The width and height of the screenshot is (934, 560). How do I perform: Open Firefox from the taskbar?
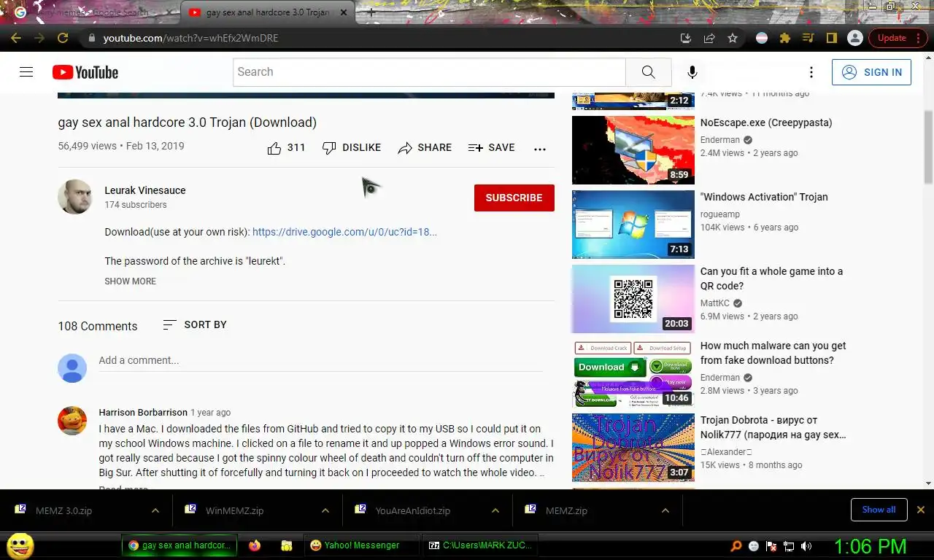255,545
